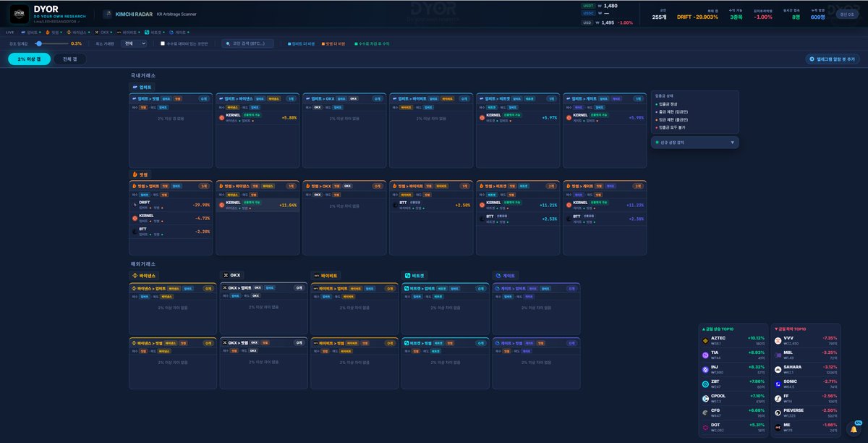Click KERNEL coin icon in Bithumb > Upbit card
The image size is (868, 443).
pyautogui.click(x=135, y=217)
